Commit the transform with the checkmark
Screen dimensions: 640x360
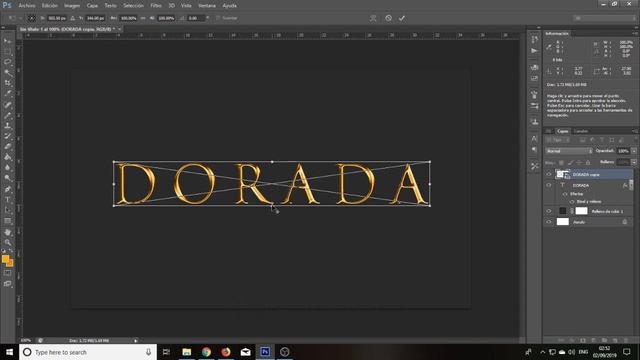(x=402, y=18)
